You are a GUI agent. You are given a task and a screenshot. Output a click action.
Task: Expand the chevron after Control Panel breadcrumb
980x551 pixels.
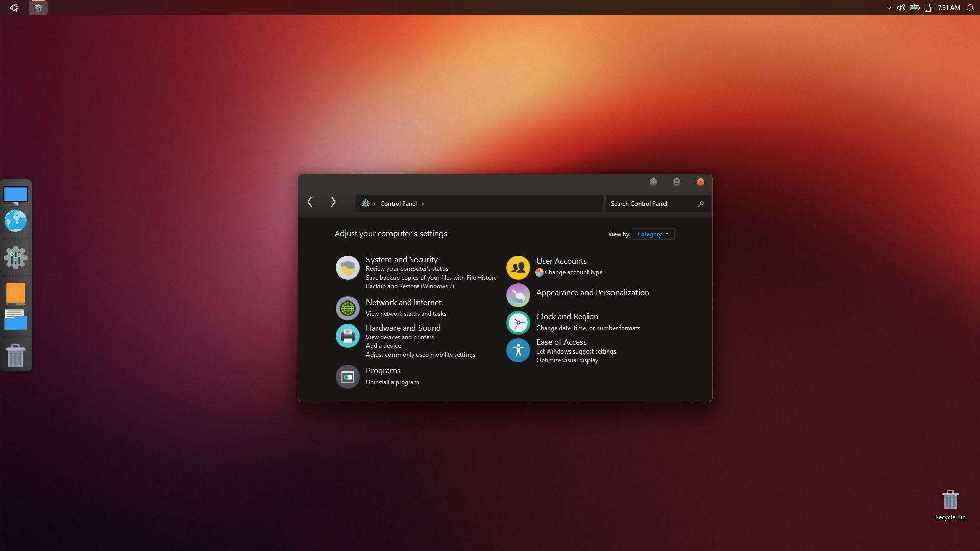423,204
